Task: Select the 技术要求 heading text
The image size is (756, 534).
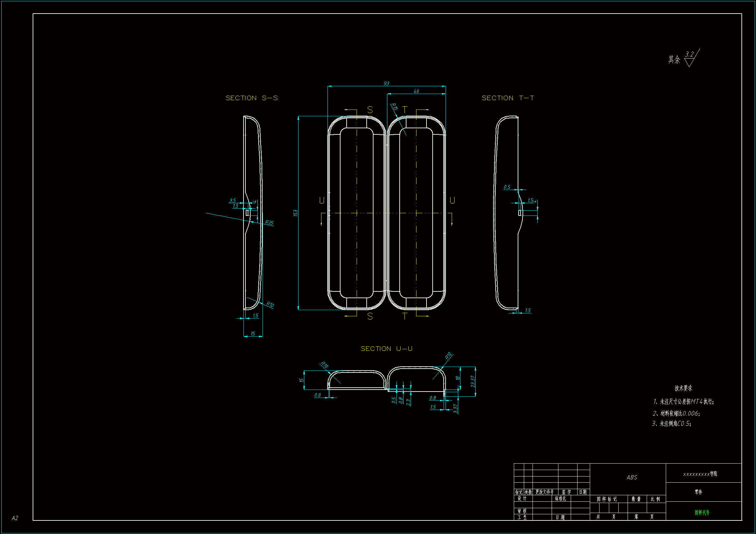Action: click(683, 388)
